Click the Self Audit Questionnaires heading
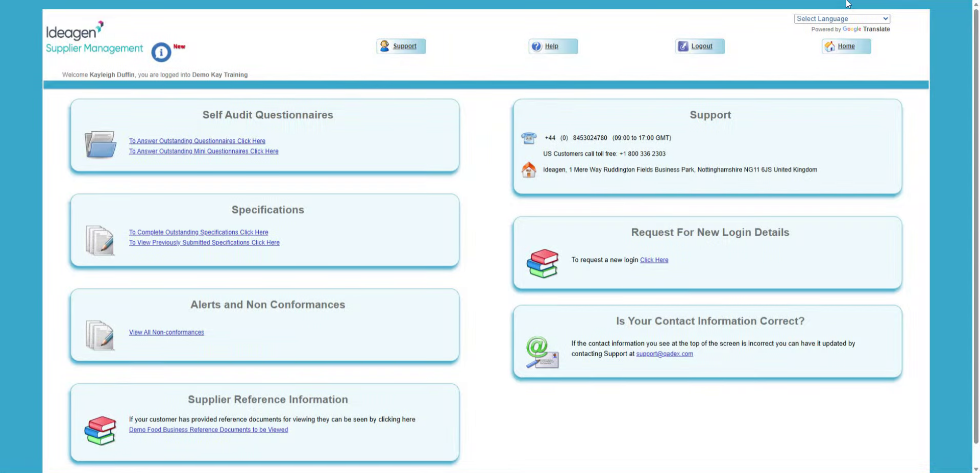 tap(268, 115)
